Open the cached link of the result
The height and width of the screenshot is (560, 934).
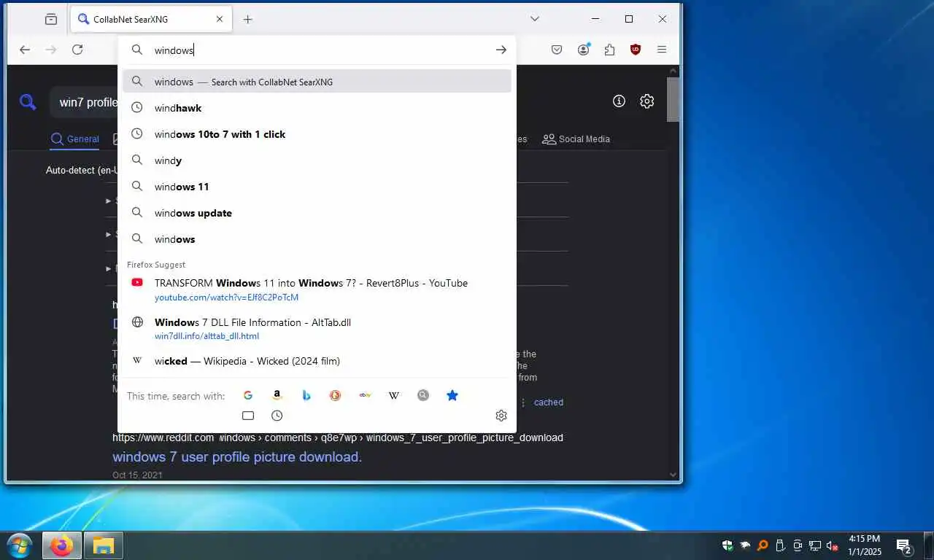point(548,402)
